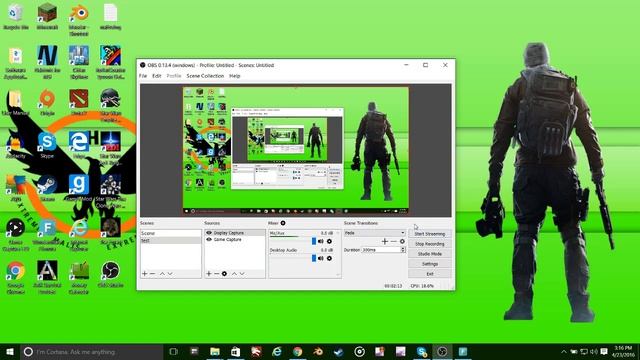The height and width of the screenshot is (360, 640).
Task: Move selected scene up in Scenes list
Action: [162, 273]
